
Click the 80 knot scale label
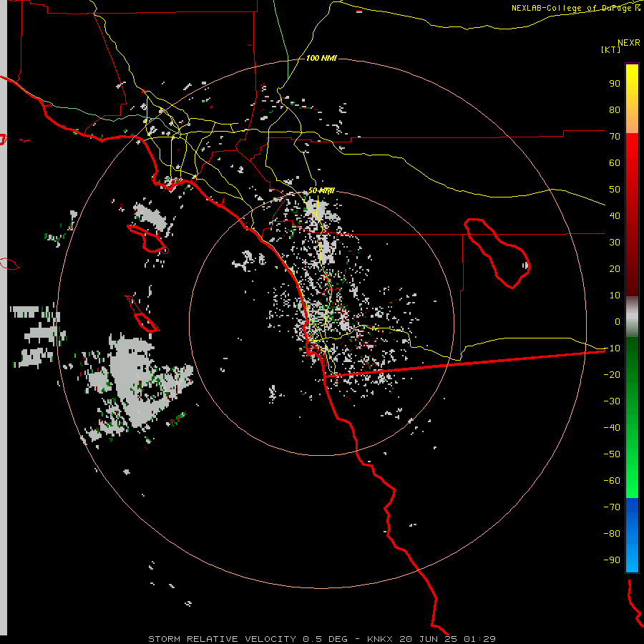click(x=615, y=110)
